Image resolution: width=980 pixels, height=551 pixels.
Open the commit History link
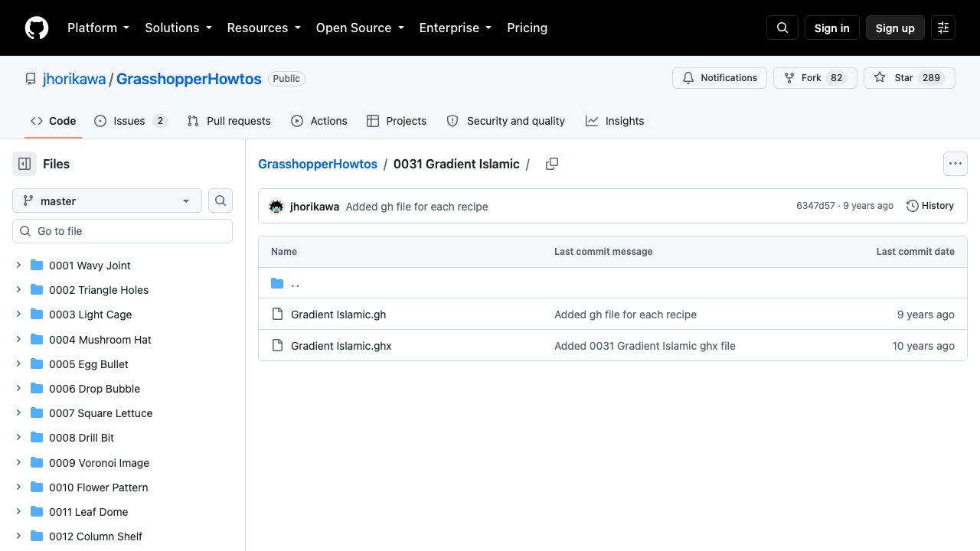tap(930, 206)
